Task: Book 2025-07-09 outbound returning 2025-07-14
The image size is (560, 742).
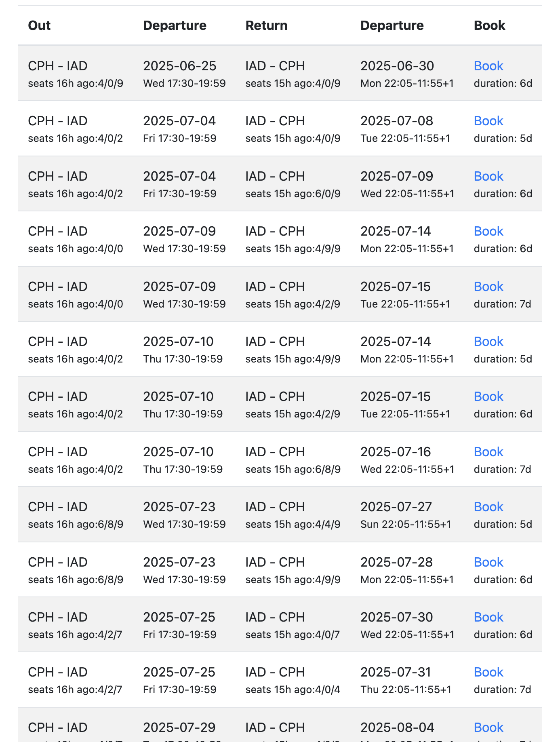Action: pyautogui.click(x=488, y=231)
